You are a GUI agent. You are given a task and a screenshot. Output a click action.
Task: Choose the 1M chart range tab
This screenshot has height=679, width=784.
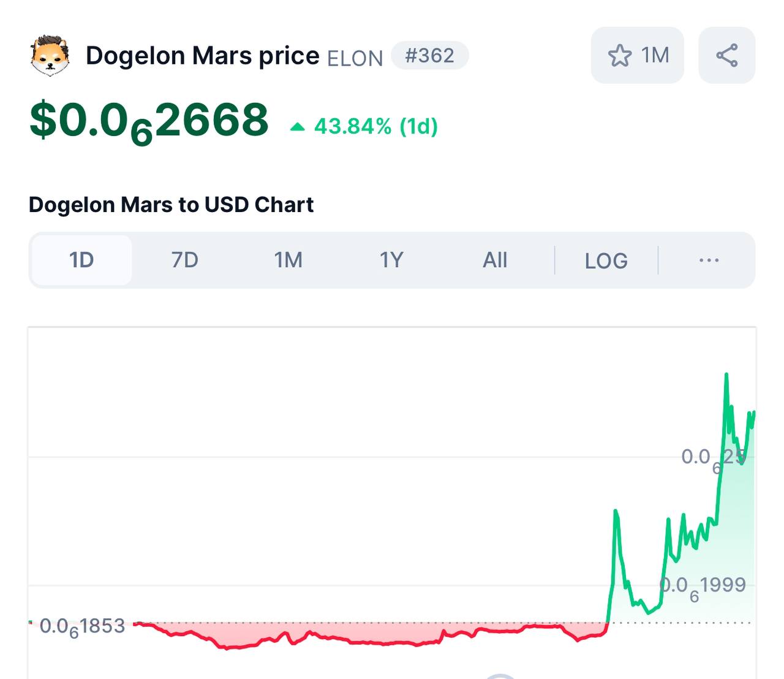click(x=288, y=260)
